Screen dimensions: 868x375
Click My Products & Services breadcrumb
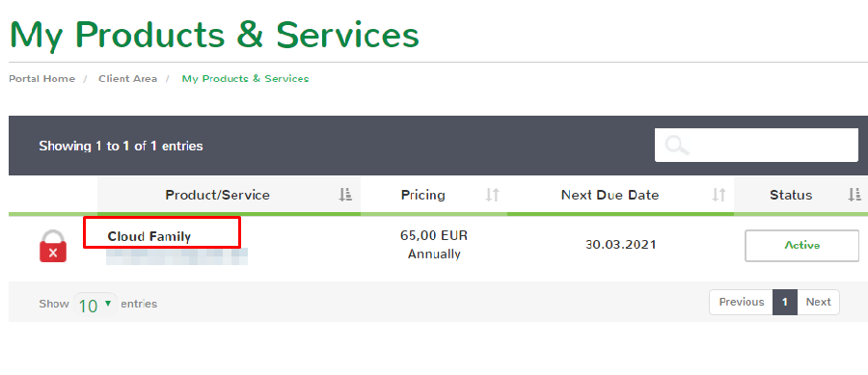245,78
